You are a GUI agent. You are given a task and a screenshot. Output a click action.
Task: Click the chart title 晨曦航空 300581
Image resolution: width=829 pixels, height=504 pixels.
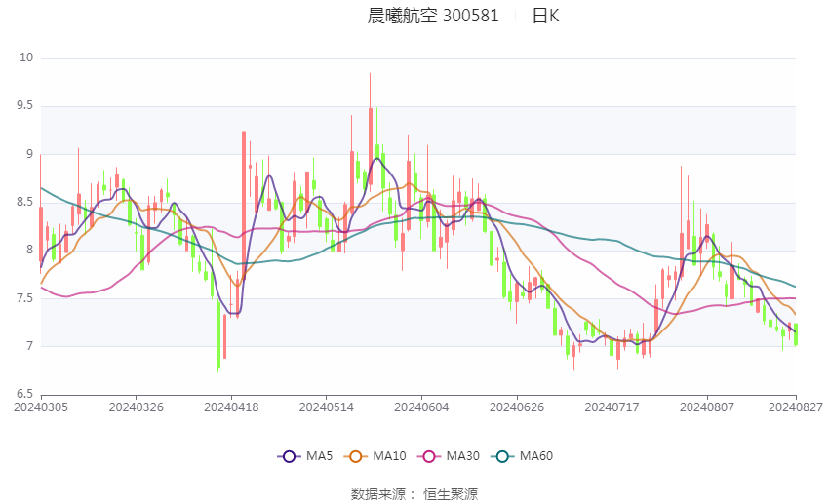[433, 16]
